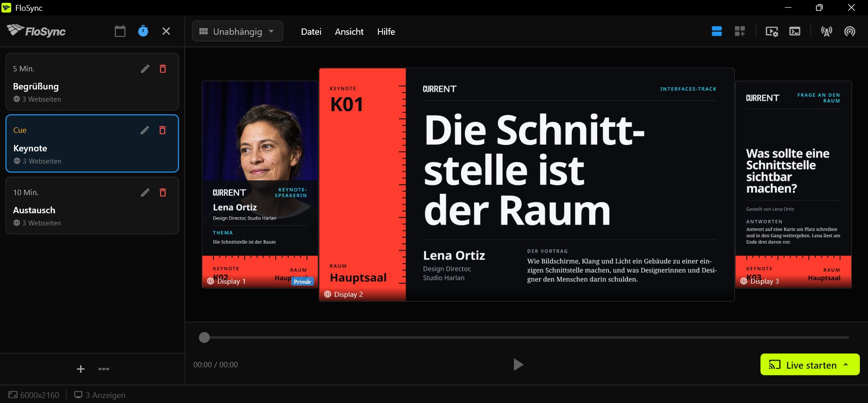
Task: Click the 3 Anzeigen status entry
Action: click(100, 395)
